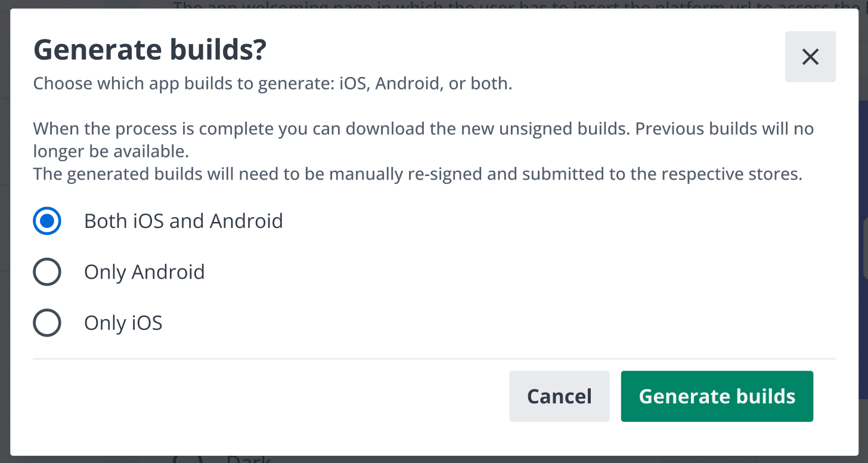Click the "Only iOS" option label
868x463 pixels.
[123, 323]
